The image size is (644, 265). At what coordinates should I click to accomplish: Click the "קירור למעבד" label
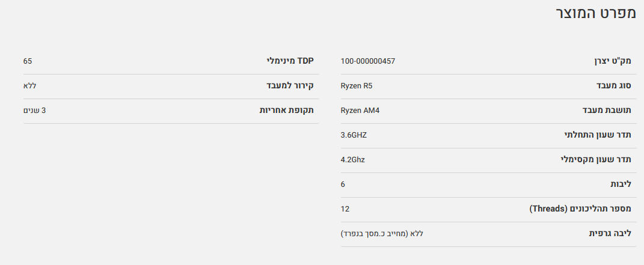(290, 86)
